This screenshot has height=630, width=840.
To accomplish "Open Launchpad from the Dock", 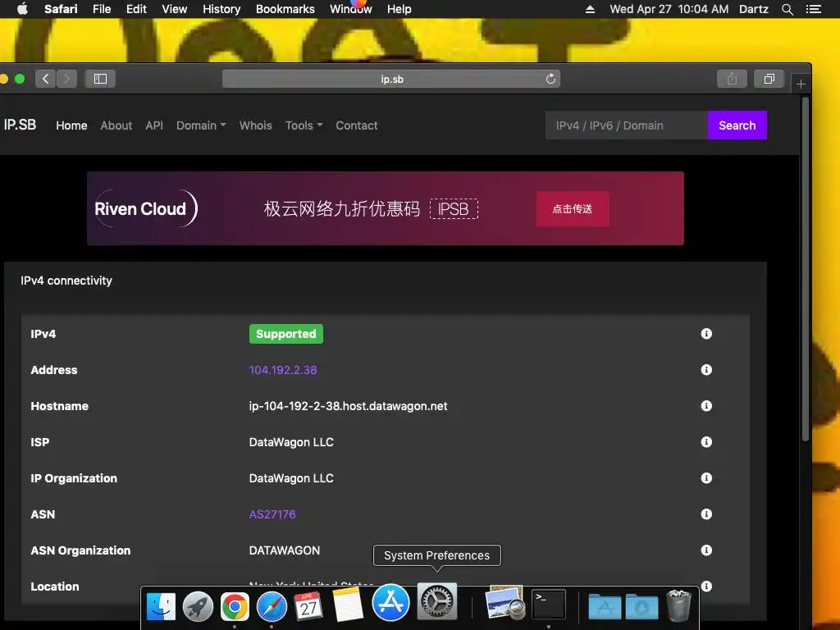I will 198,606.
